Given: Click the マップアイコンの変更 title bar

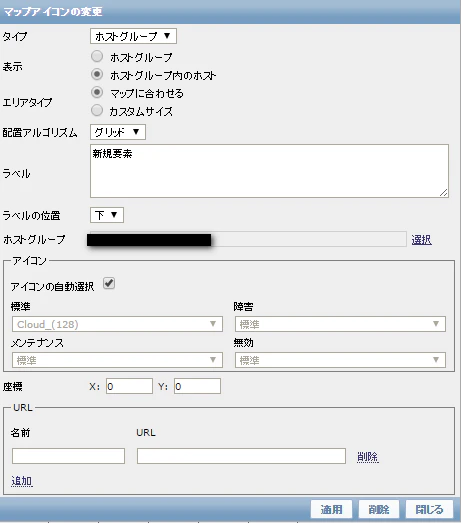Looking at the screenshot, I should tap(230, 12).
